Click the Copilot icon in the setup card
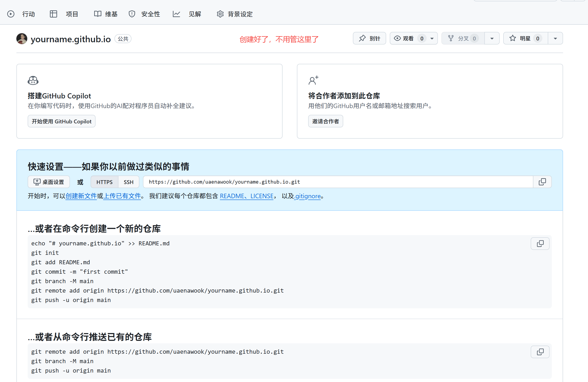The width and height of the screenshot is (588, 382). pyautogui.click(x=33, y=80)
